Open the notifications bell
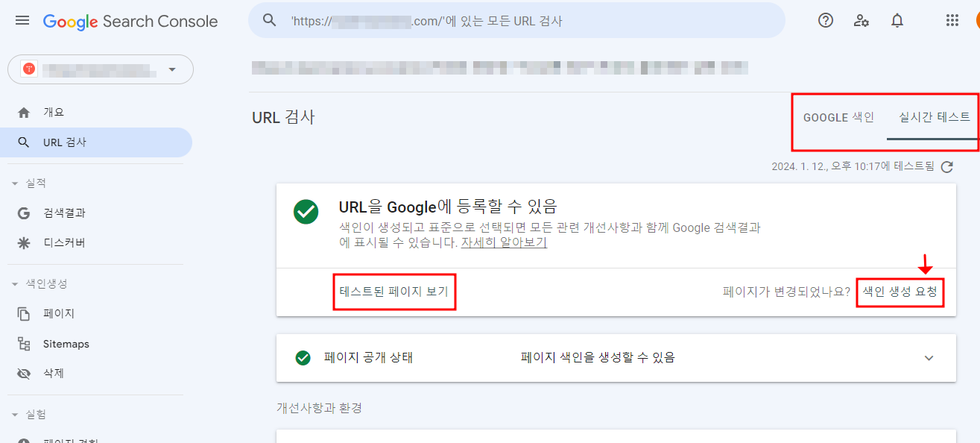980x443 pixels. (x=897, y=21)
